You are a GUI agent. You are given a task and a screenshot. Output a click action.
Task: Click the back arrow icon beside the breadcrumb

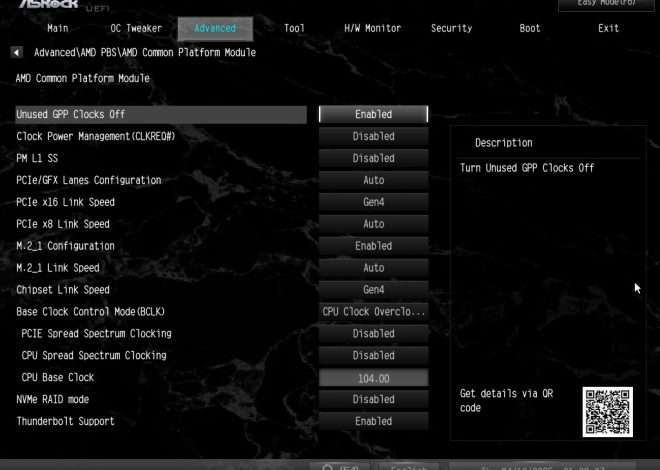coord(18,52)
